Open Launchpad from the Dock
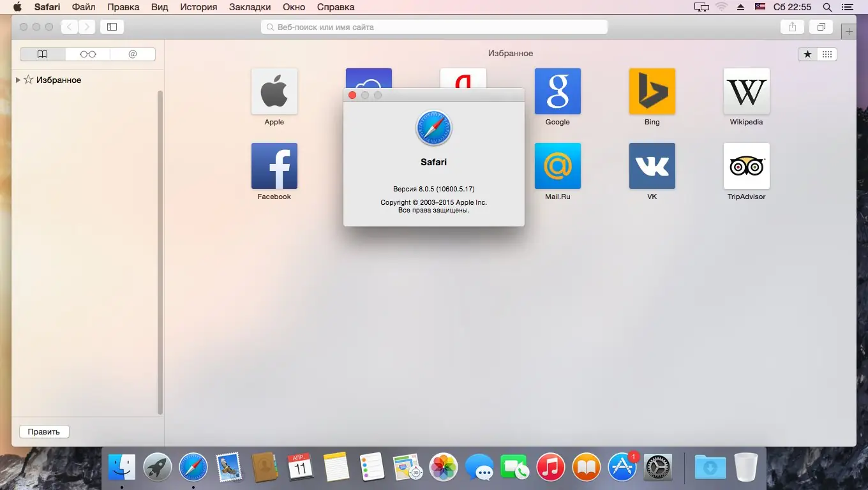This screenshot has width=868, height=490. [x=158, y=468]
